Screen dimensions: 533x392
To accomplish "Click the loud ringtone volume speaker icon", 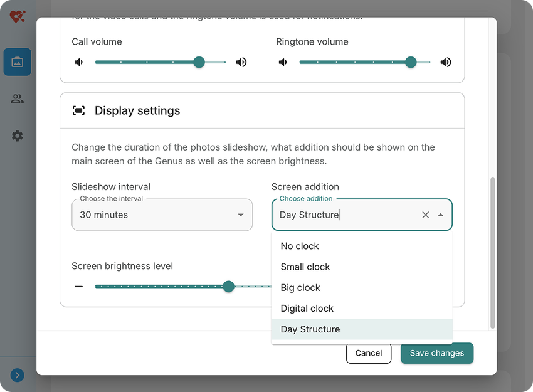I will (446, 62).
